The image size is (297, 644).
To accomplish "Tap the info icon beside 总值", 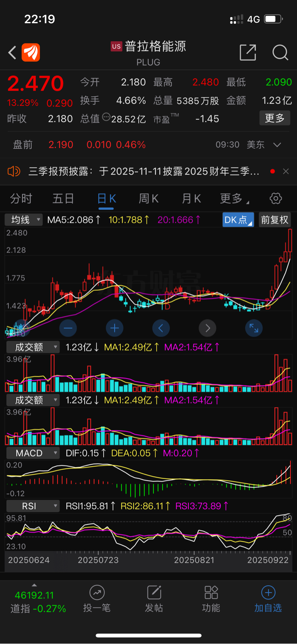I will coord(106,117).
